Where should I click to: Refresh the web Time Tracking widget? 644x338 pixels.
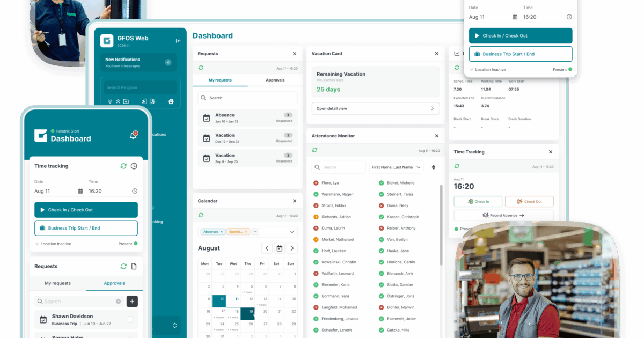point(457,167)
